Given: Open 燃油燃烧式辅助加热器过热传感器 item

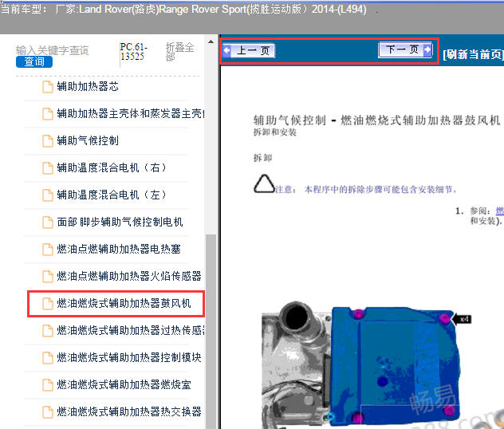Looking at the screenshot, I should (x=131, y=330).
